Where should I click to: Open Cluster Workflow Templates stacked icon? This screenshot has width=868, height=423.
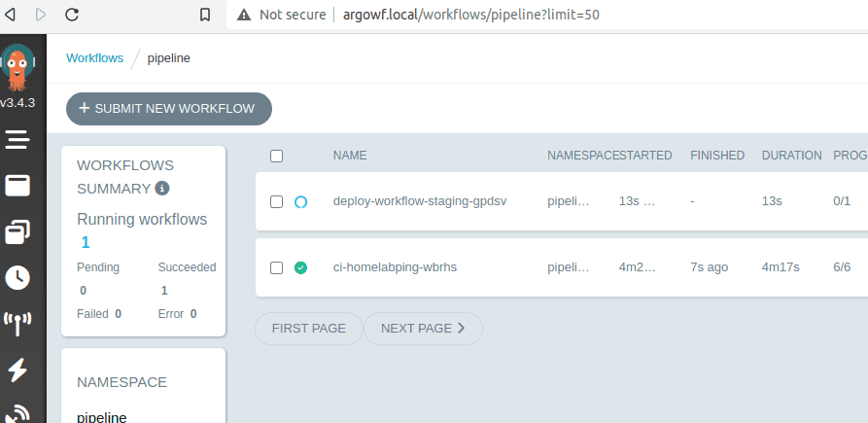[x=17, y=231]
